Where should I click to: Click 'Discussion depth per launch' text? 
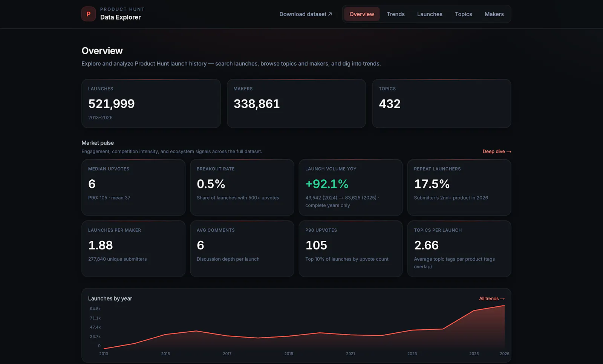tap(228, 259)
